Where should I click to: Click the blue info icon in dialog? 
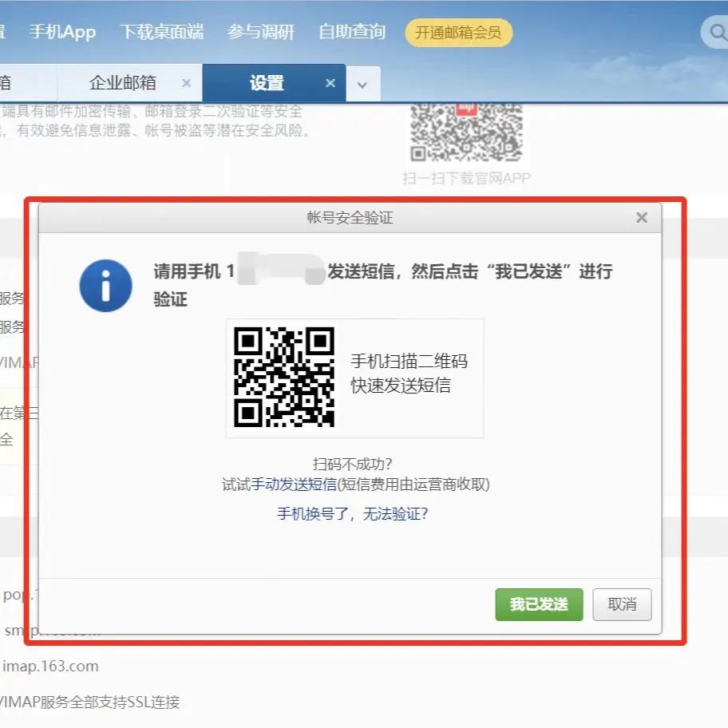[x=106, y=286]
